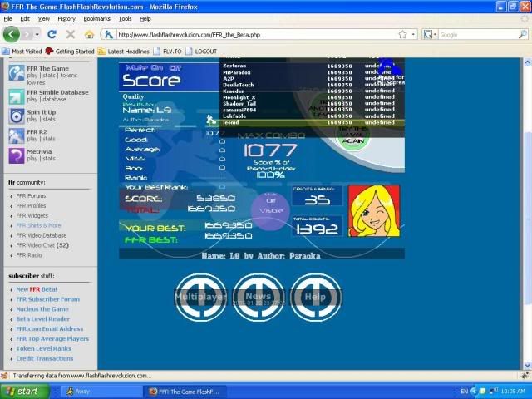Toggle the purple Off/Visible circle
Screen dimensions: 532x399
point(271,206)
